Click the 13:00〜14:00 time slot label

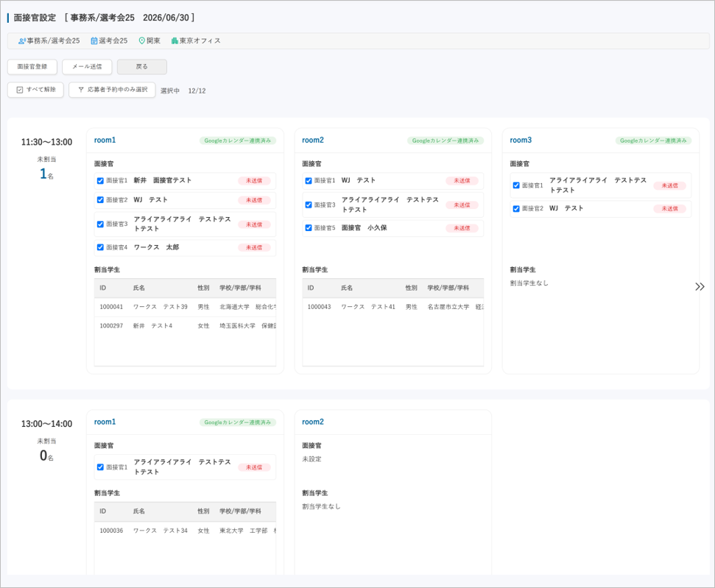[46, 424]
